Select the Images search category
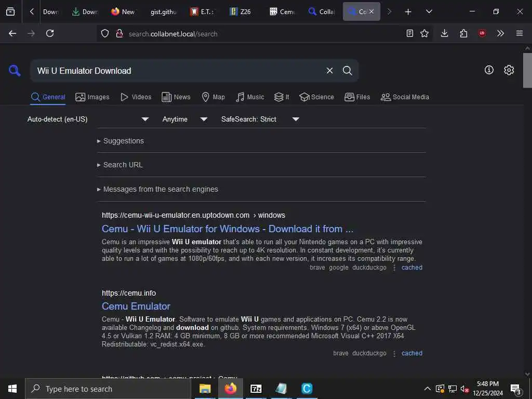Screen dimensions: 532x399 tap(92, 97)
